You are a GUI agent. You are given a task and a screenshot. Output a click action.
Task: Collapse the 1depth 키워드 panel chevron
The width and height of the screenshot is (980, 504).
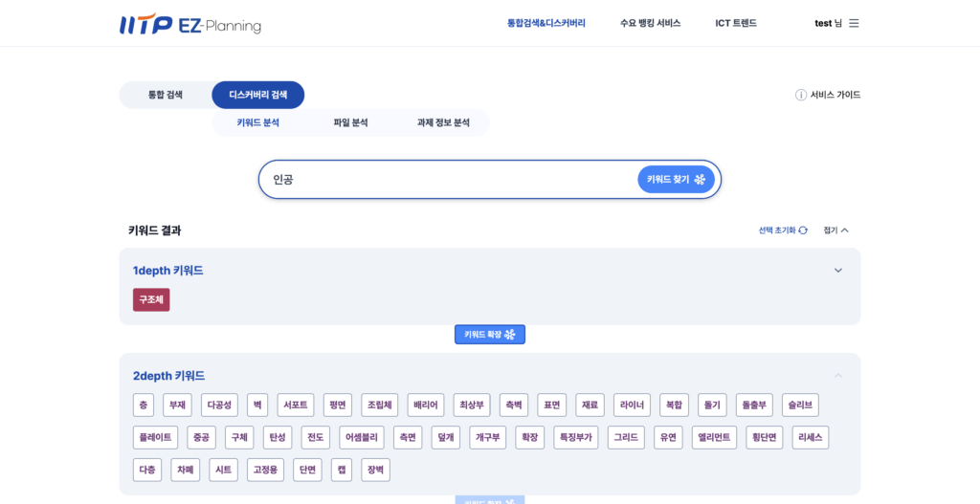(x=838, y=271)
